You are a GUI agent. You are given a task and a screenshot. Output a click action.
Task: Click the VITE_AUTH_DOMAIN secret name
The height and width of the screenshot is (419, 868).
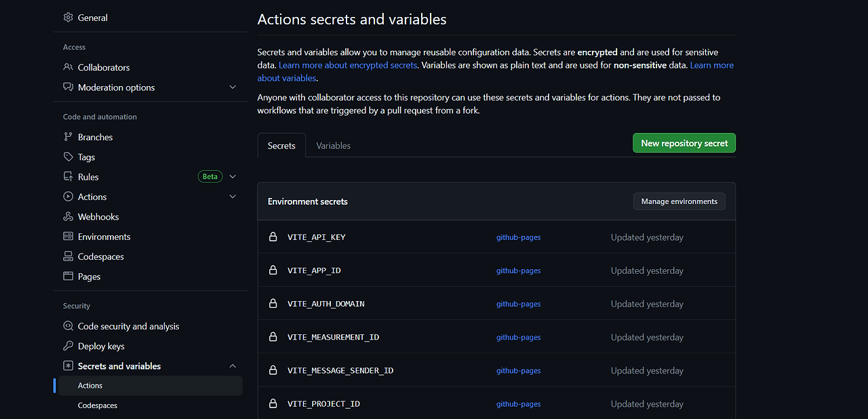click(x=326, y=304)
